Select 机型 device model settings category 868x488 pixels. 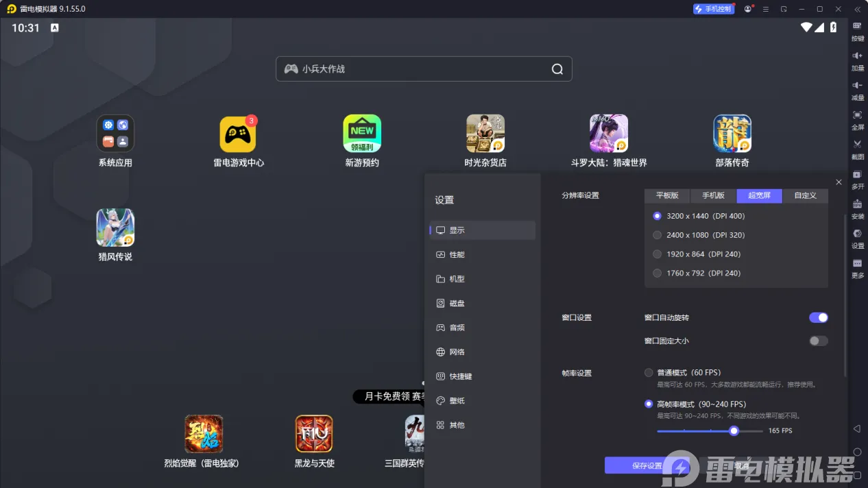coord(483,279)
